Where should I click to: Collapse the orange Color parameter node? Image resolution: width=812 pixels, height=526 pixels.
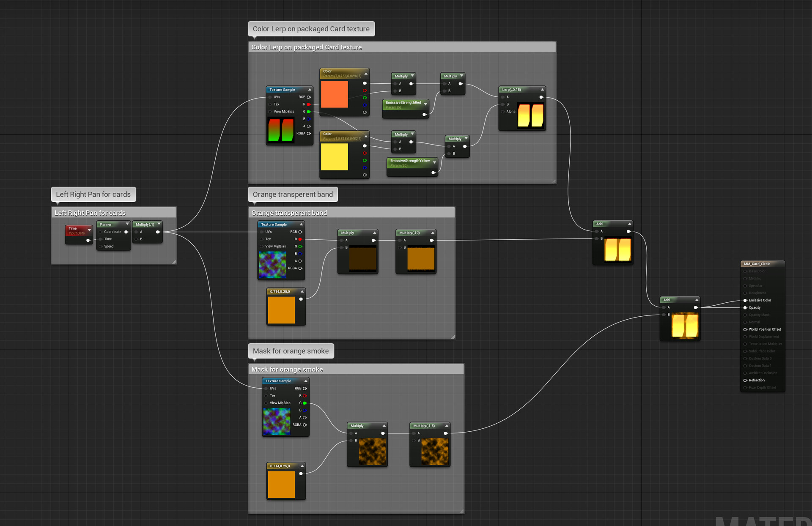pyautogui.click(x=366, y=74)
